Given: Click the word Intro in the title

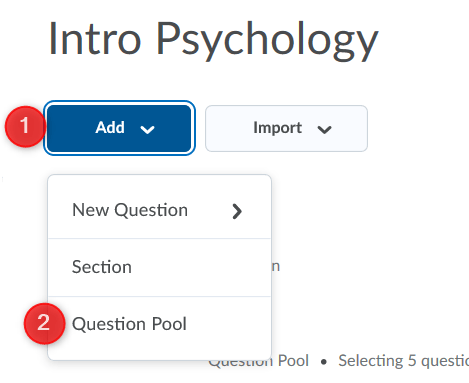Looking at the screenshot, I should 95,38.
